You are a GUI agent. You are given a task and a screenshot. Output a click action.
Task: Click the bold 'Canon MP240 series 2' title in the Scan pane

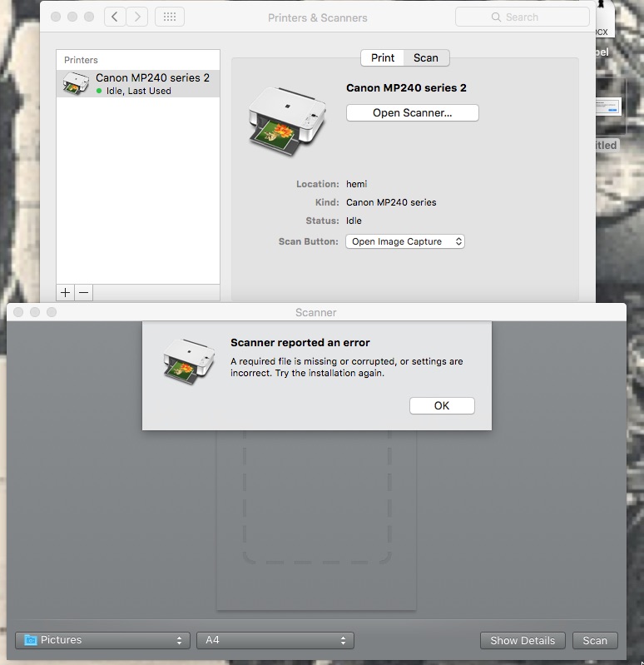tap(406, 87)
